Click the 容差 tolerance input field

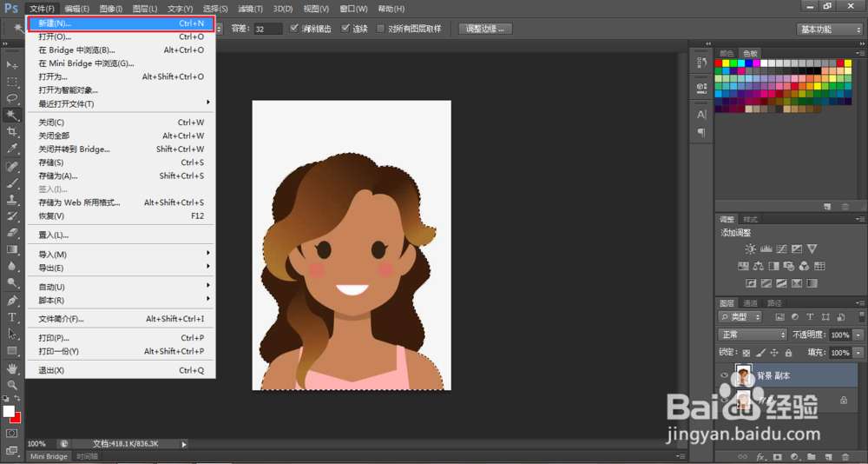pyautogui.click(x=268, y=29)
